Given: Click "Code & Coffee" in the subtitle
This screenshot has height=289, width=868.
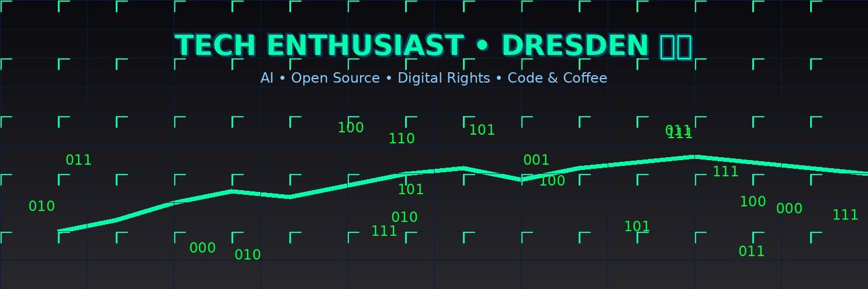Looking at the screenshot, I should (x=557, y=78).
